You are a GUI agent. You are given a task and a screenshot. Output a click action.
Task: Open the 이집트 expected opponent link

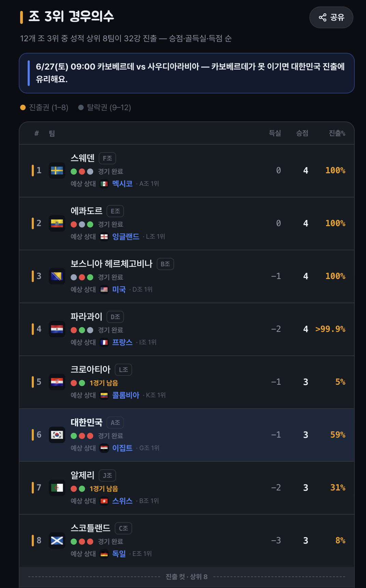pos(122,448)
